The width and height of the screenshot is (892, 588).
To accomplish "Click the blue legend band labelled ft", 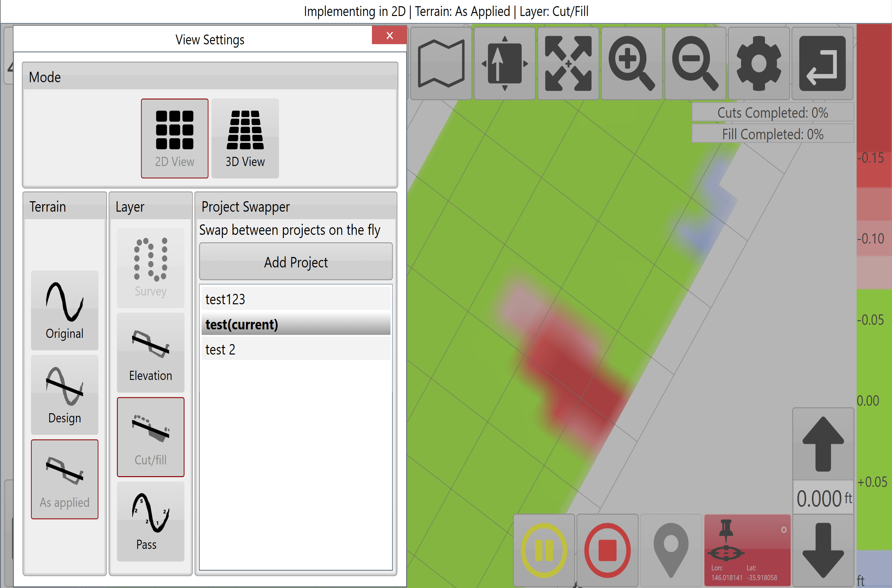I will (x=874, y=569).
